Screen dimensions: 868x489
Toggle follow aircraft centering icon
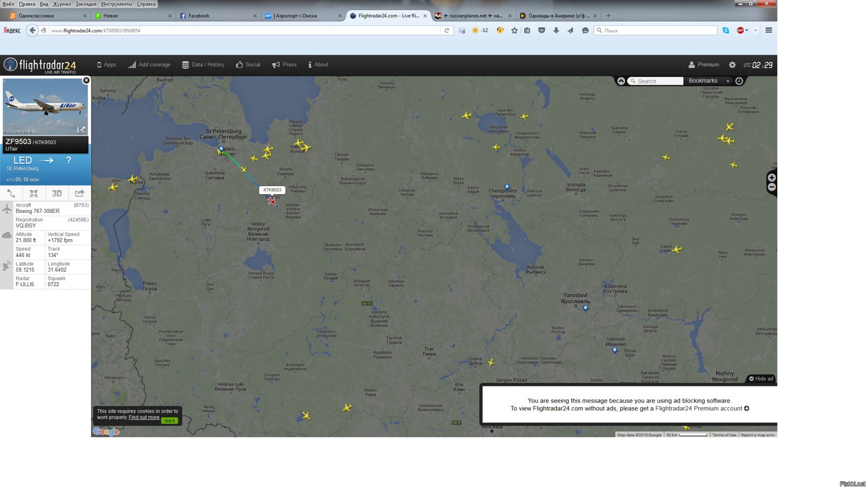[x=34, y=193]
